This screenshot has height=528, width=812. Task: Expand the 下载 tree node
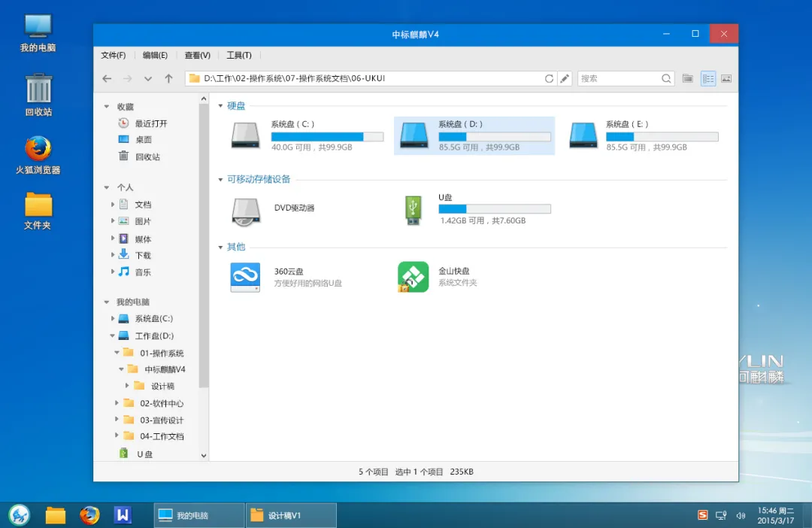click(112, 255)
